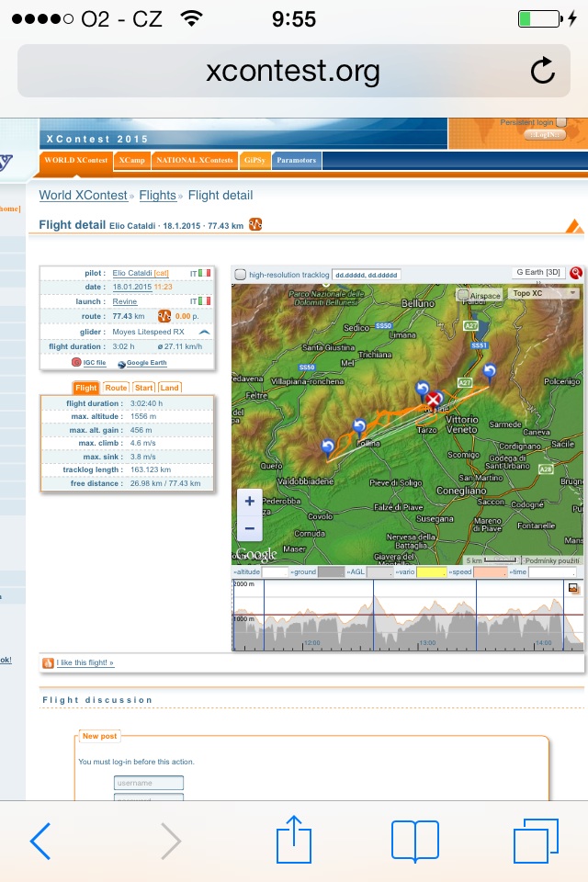Enable the Persistent login checkbox
The height and width of the screenshot is (882, 588).
pyautogui.click(x=561, y=122)
